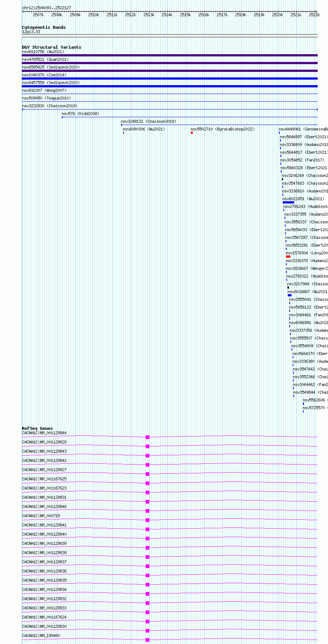The height and width of the screenshot is (644, 328).
Task: Click the purple bar under nsv6110756 label
Action: pyautogui.click(x=170, y=55)
